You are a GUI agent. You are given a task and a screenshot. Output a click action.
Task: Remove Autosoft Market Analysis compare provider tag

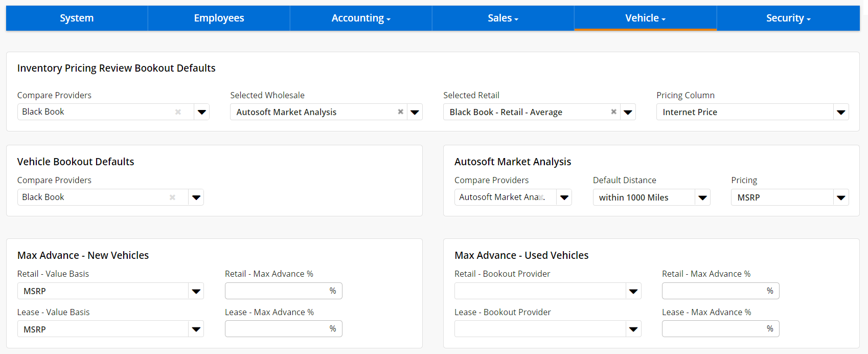541,197
